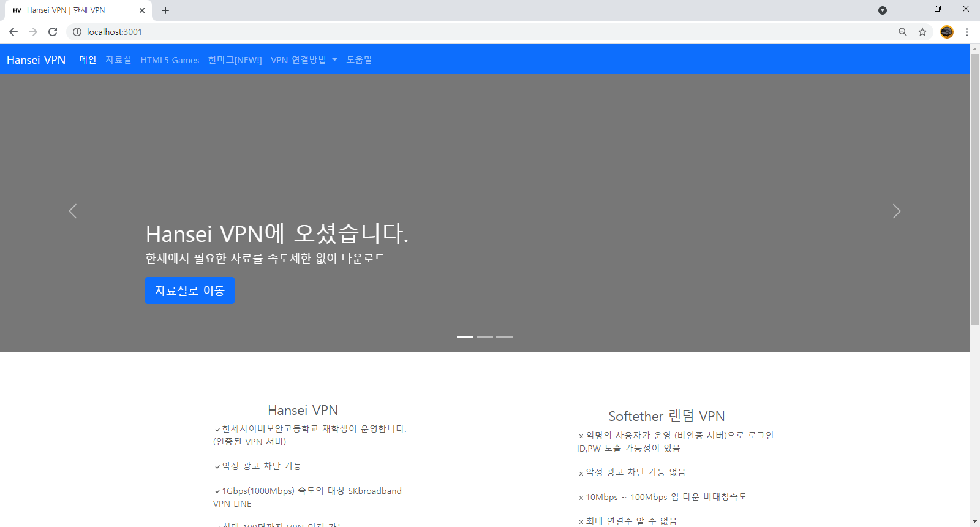Advance to next carousel slide
Image resolution: width=980 pixels, height=527 pixels.
pyautogui.click(x=897, y=211)
